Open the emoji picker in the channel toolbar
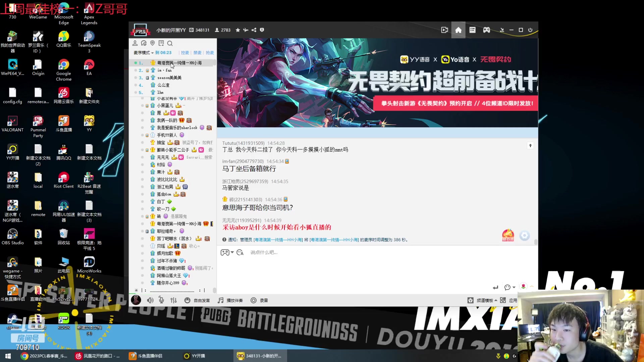Viewport: 644px width, 362px height. tap(187, 300)
